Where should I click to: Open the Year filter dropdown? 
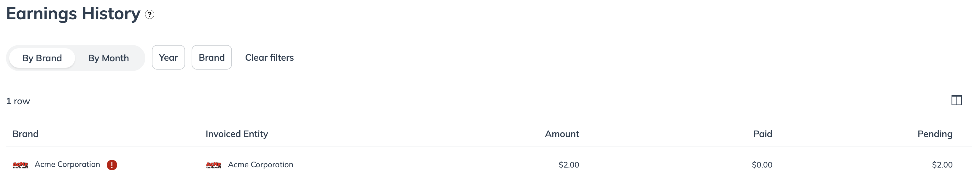[x=168, y=57]
